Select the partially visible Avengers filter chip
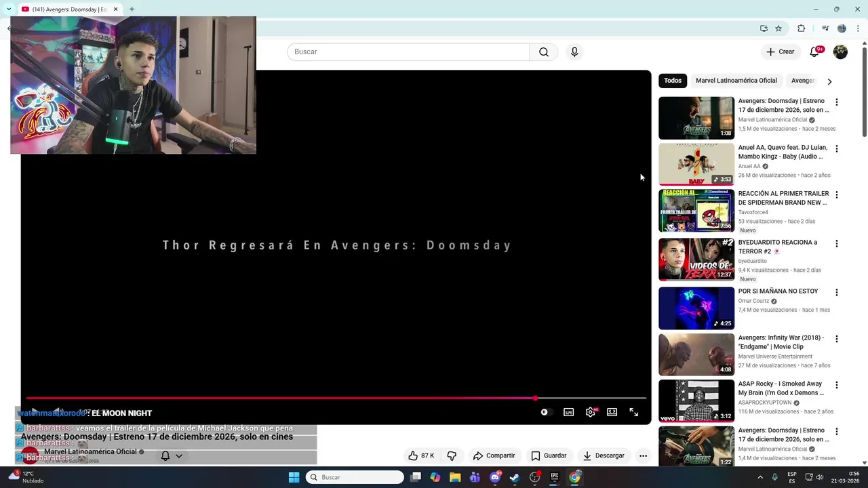Image resolution: width=868 pixels, height=488 pixels. 803,81
